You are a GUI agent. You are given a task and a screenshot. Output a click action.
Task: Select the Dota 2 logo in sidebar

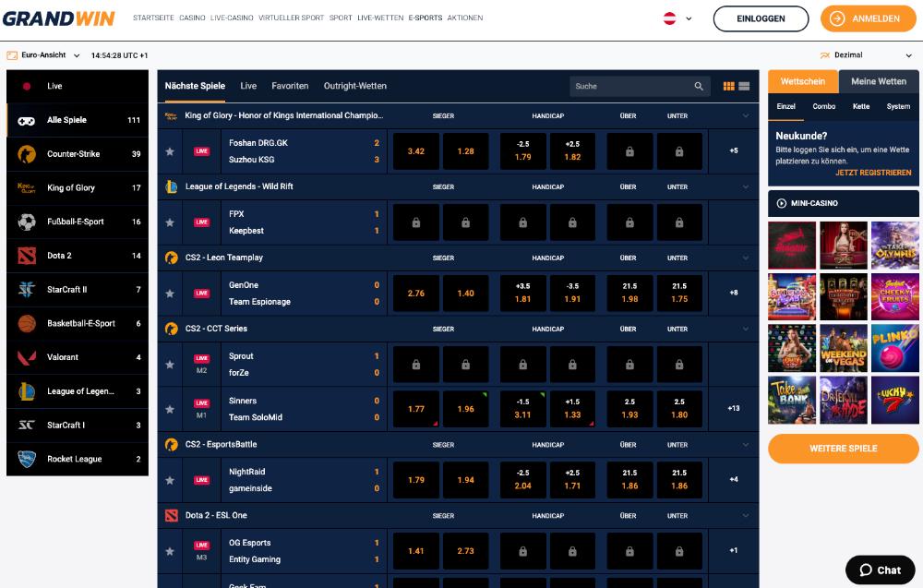click(27, 256)
